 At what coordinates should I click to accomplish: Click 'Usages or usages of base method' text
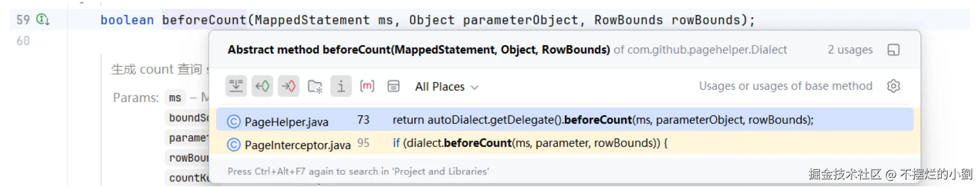point(785,86)
